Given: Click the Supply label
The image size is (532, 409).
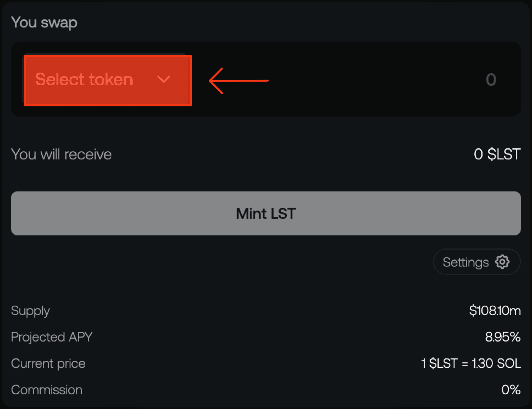Looking at the screenshot, I should tap(30, 311).
